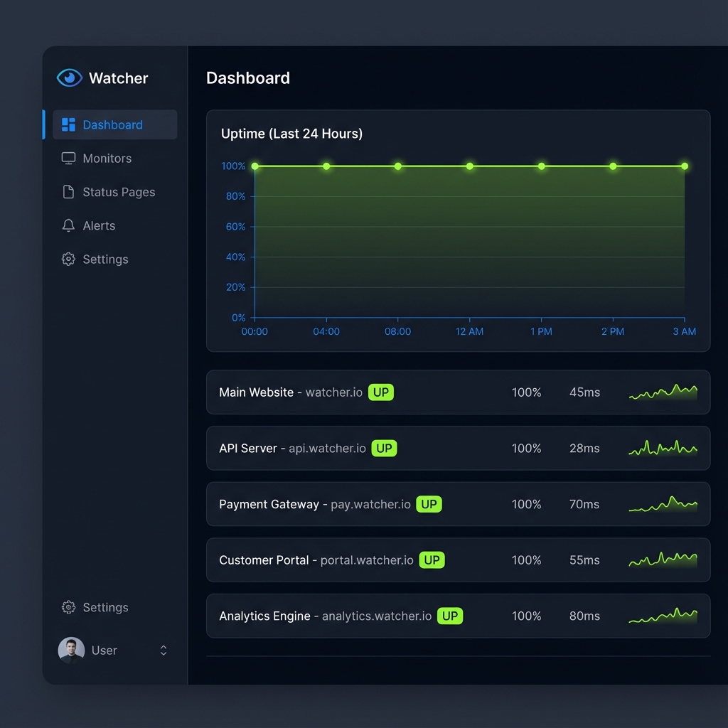The height and width of the screenshot is (728, 728).
Task: Click the Analytics Engine sparkline graph
Action: [663, 616]
